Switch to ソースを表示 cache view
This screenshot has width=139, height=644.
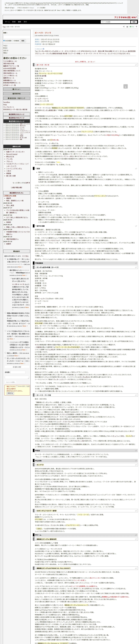[x=41, y=8]
